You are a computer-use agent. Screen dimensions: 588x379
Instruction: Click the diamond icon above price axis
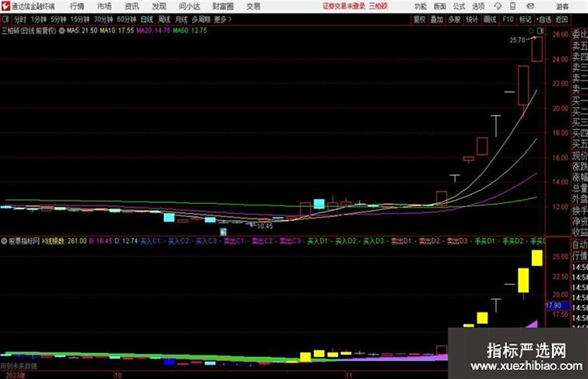click(531, 30)
